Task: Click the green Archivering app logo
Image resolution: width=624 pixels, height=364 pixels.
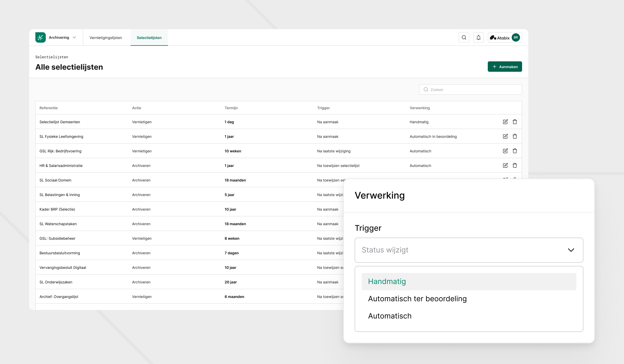Action: (41, 37)
